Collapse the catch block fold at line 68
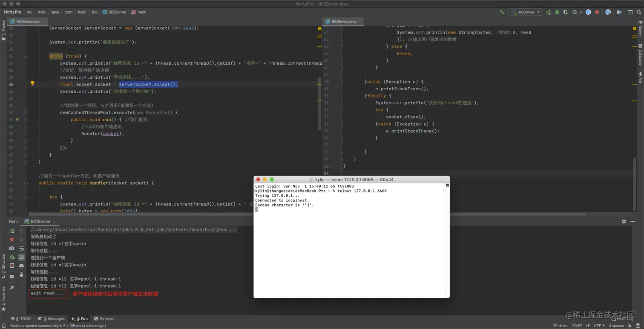Image resolution: width=644 pixels, height=329 pixels. [x=341, y=82]
